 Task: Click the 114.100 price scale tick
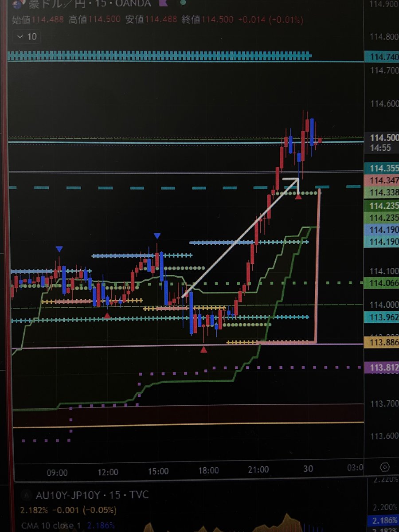point(384,271)
